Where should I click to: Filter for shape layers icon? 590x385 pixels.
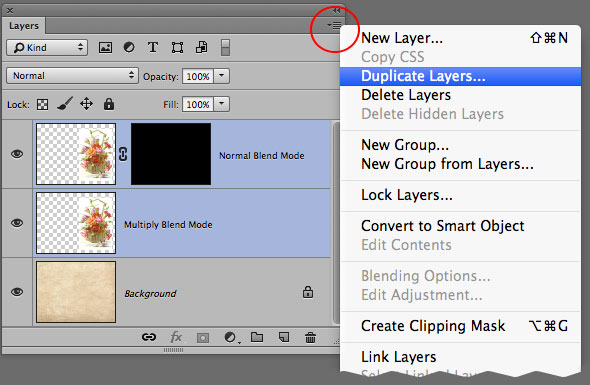[x=177, y=47]
